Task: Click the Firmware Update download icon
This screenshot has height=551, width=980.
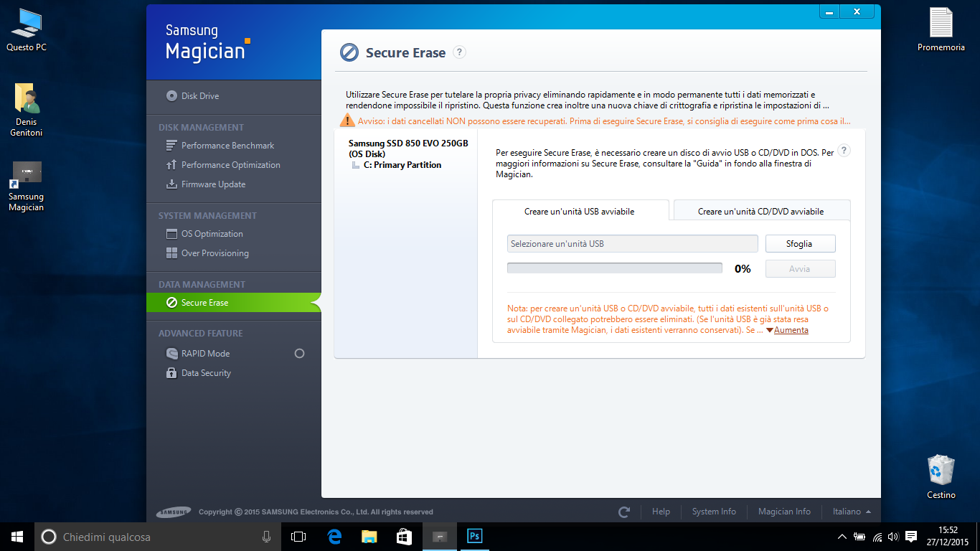Action: (171, 184)
